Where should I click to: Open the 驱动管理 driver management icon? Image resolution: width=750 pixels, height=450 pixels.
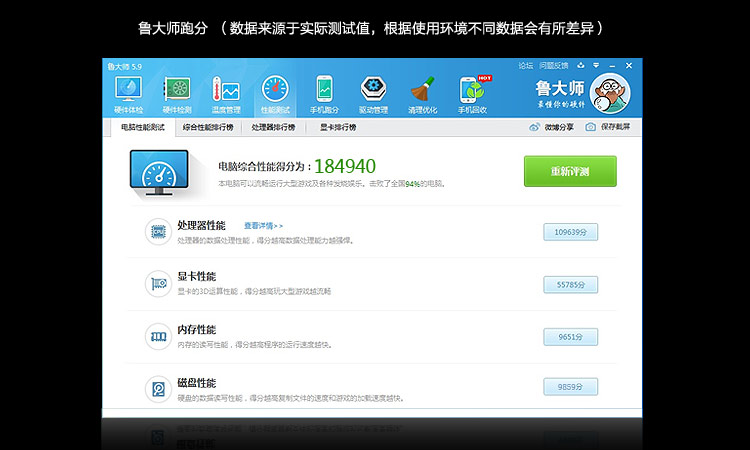[x=374, y=90]
